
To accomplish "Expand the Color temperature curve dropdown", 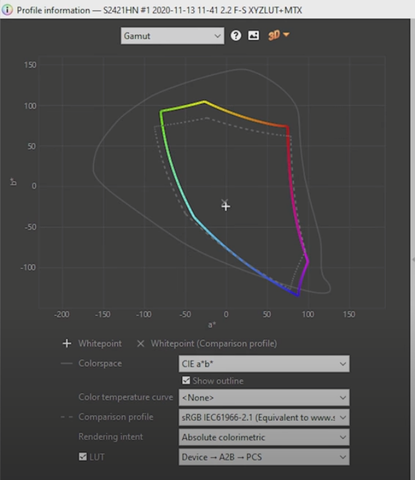I will [264, 397].
